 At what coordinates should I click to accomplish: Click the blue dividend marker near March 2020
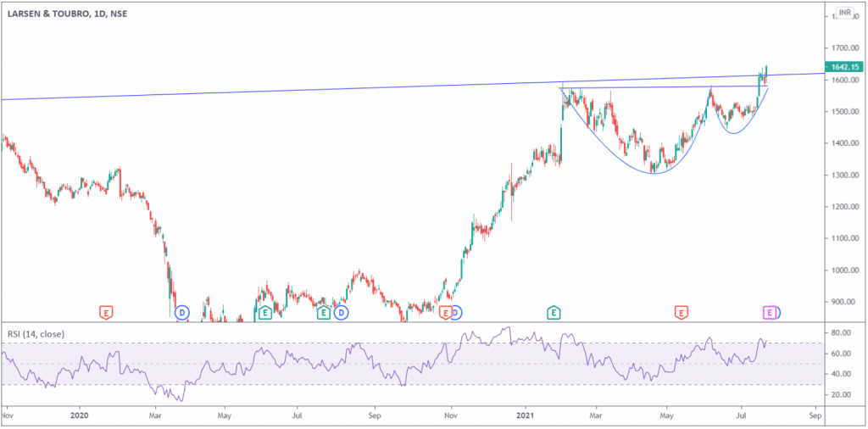click(x=181, y=312)
